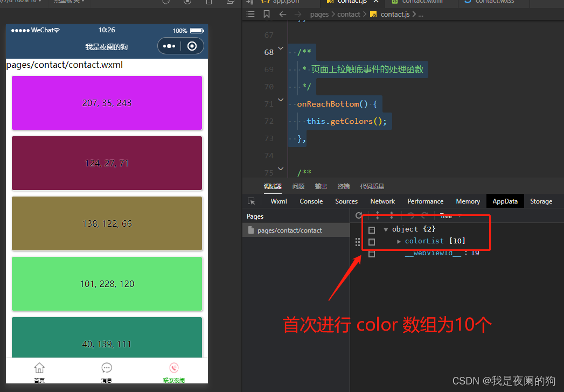The image size is (564, 392).
Task: Fold the comment block at line 68
Action: (281, 48)
